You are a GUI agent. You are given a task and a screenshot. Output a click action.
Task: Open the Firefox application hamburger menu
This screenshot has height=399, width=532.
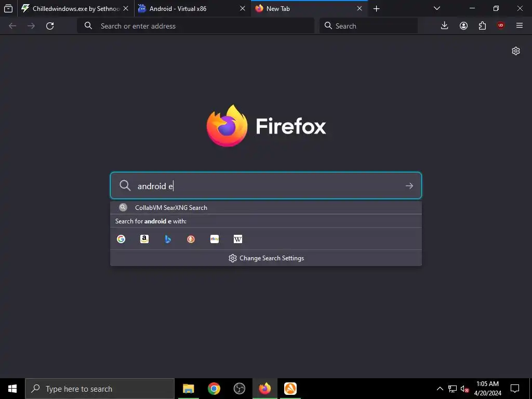pos(520,26)
